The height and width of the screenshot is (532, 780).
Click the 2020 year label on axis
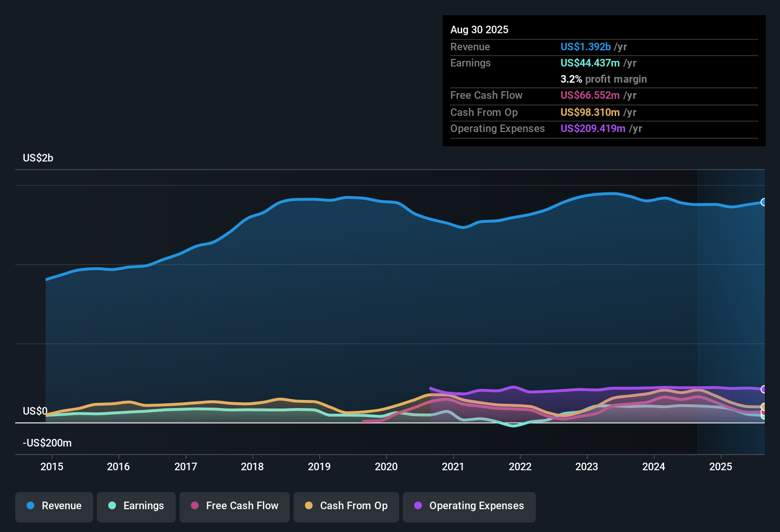tap(386, 467)
